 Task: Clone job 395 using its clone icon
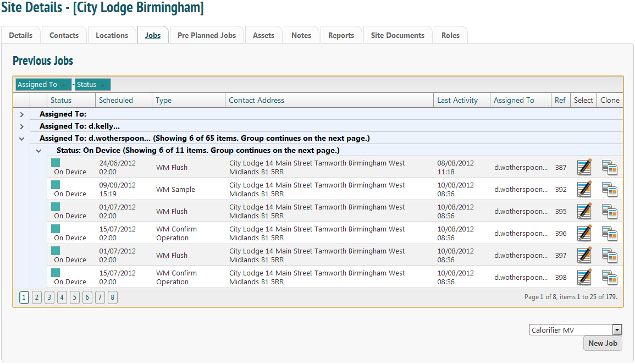click(x=610, y=212)
